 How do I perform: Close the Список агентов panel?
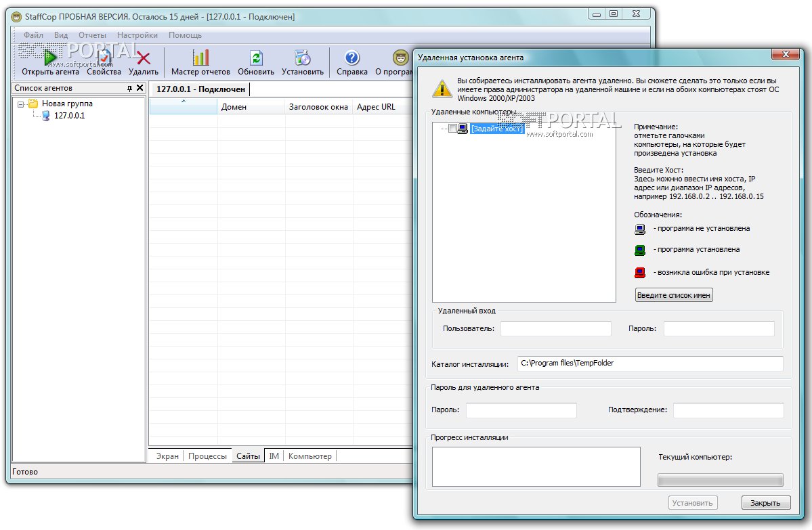[x=140, y=88]
